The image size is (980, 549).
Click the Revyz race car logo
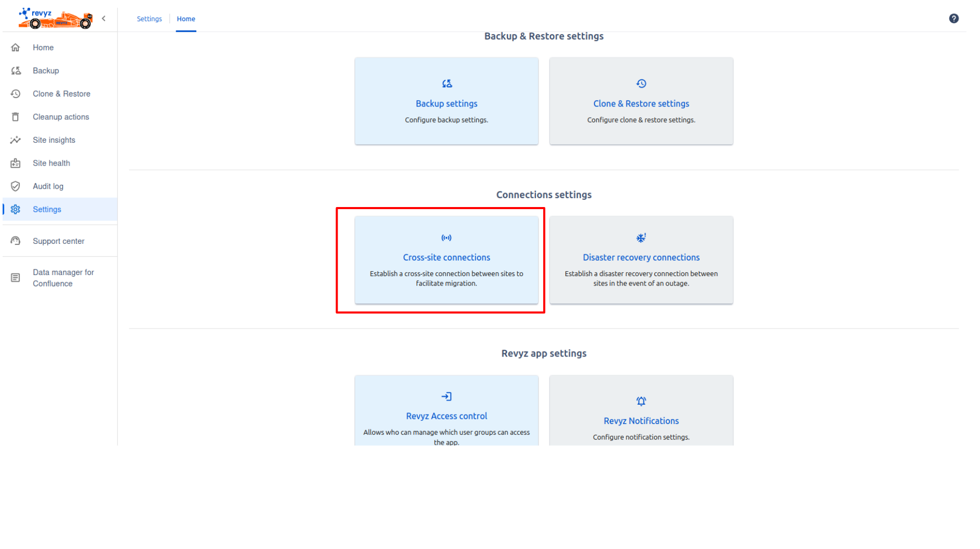coord(55,19)
